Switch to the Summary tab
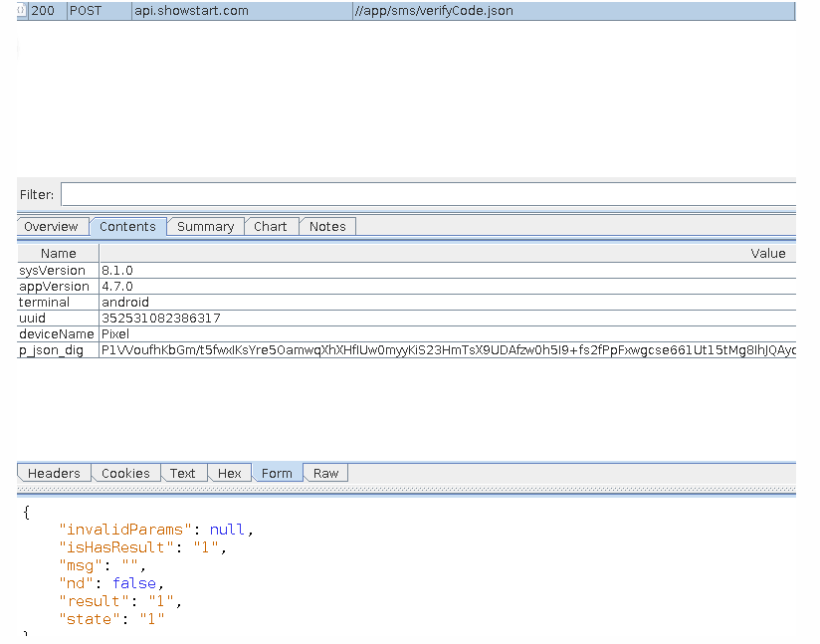The height and width of the screenshot is (644, 820). [206, 227]
